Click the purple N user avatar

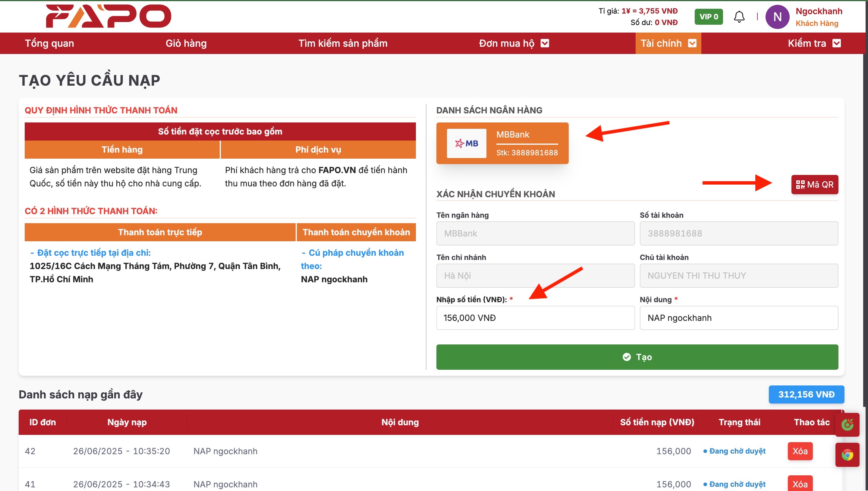coord(777,17)
